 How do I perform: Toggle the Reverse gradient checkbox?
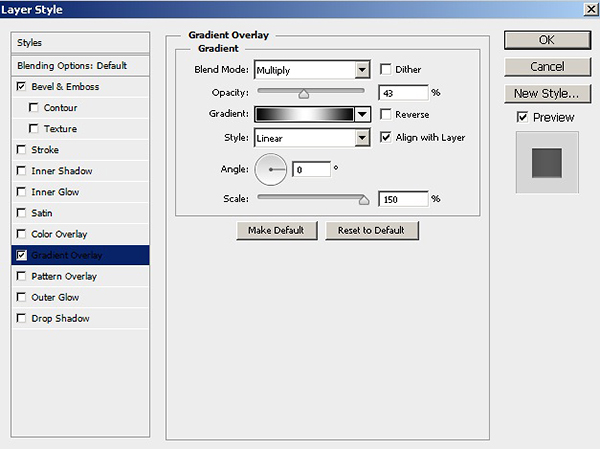point(386,115)
